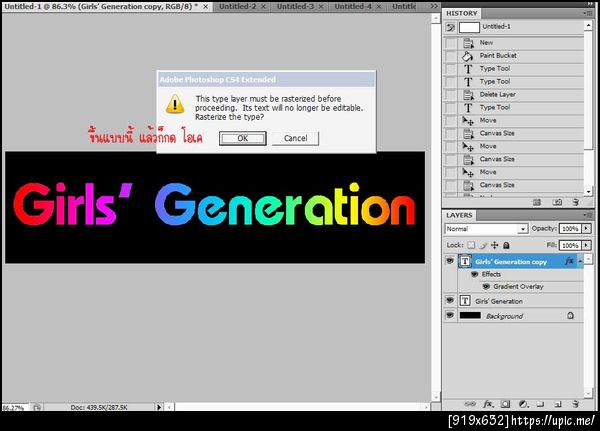Select the second Type Tool history state

tap(521, 82)
